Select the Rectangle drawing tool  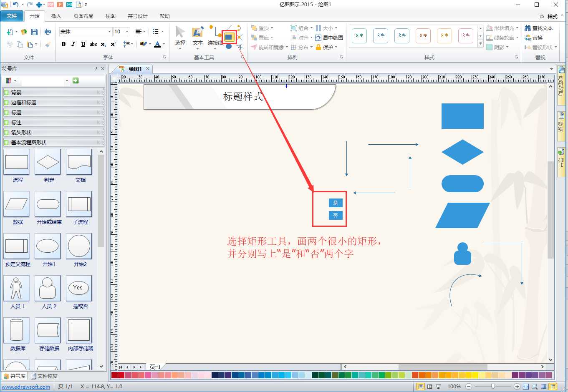coord(228,37)
